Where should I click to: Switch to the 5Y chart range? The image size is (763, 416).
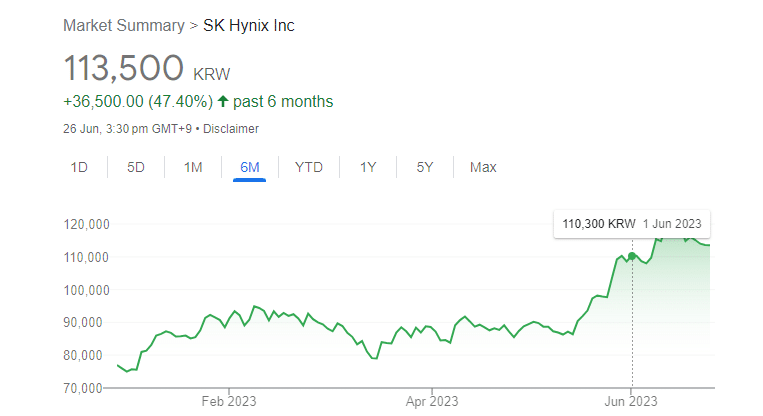point(425,167)
